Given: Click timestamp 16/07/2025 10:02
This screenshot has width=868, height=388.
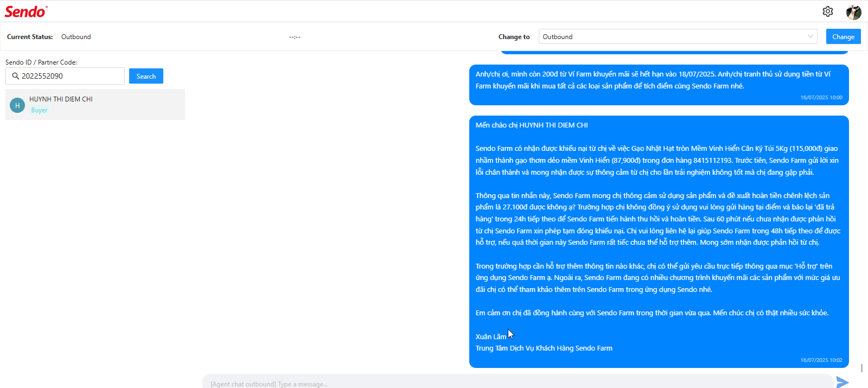Looking at the screenshot, I should click(821, 360).
